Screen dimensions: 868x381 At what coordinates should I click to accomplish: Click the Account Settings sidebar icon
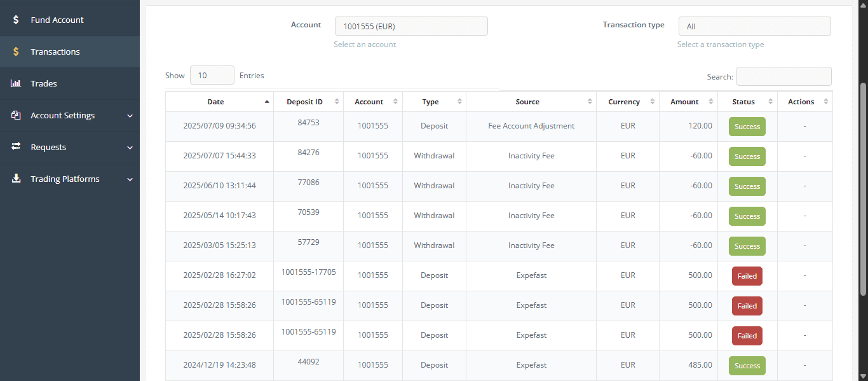click(16, 115)
